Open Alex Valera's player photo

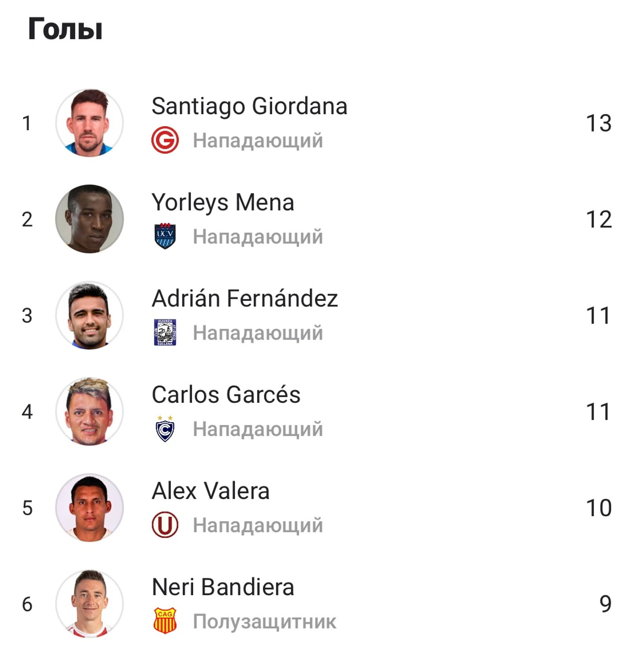[x=90, y=508]
